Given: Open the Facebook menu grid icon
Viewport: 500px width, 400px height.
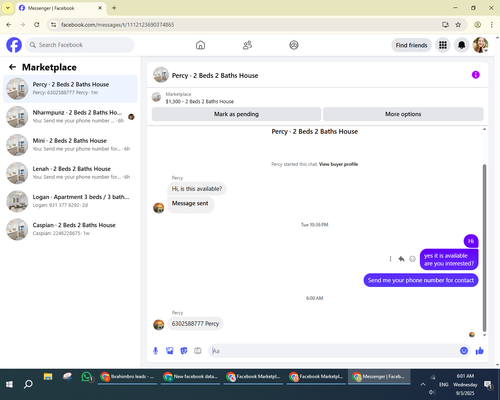Looking at the screenshot, I should [443, 45].
